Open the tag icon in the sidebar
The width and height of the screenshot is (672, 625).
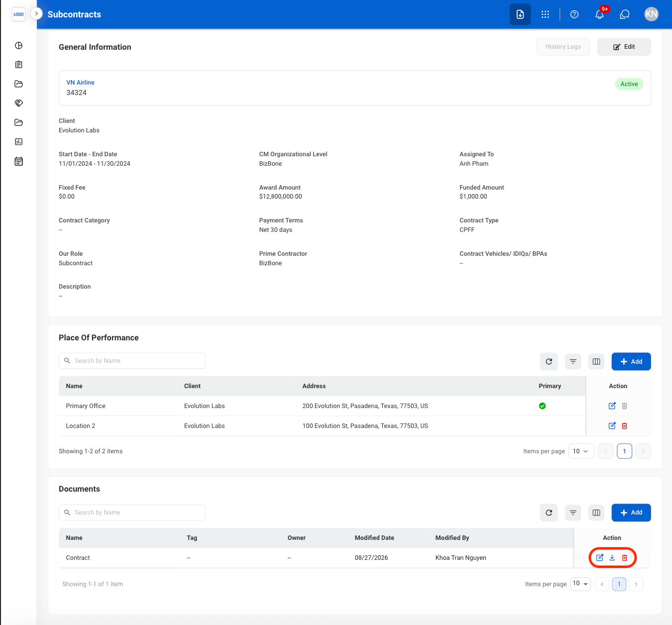pyautogui.click(x=19, y=103)
